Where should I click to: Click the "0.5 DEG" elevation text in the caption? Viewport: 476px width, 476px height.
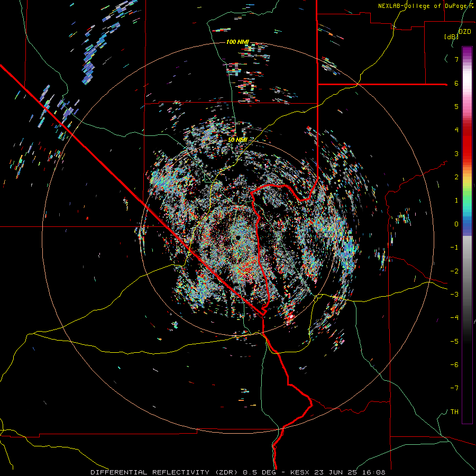click(x=260, y=472)
